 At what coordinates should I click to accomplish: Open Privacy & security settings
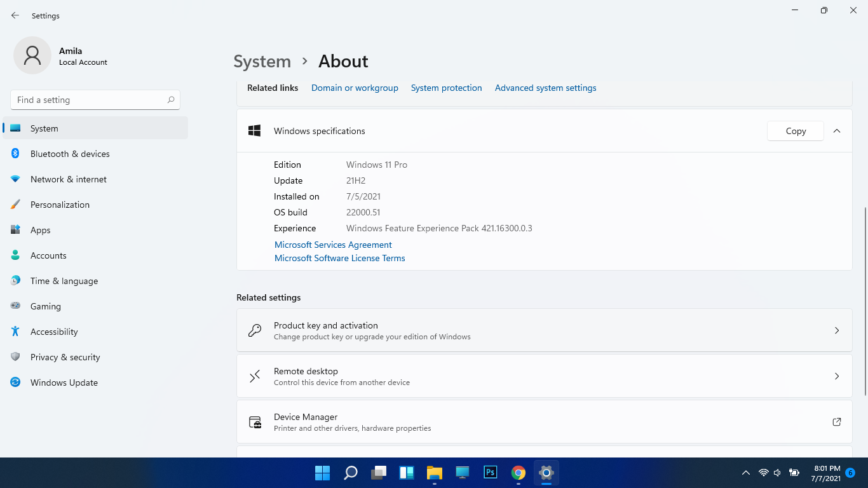95,357
